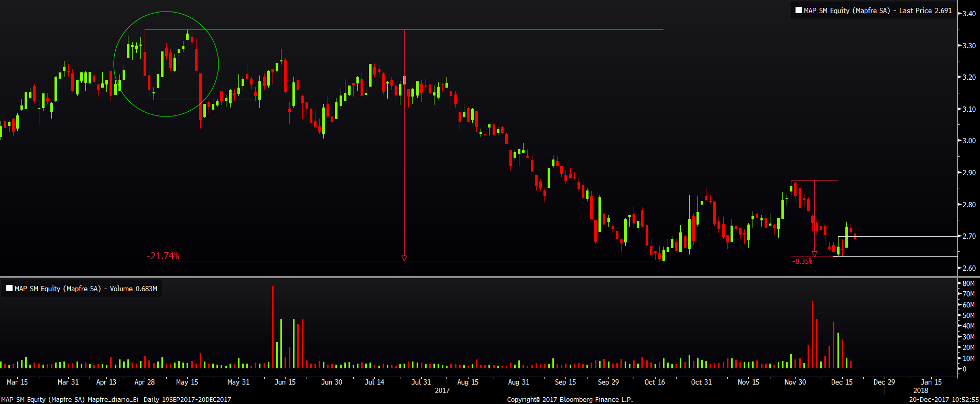Click the 3.00 price axis label

point(969,141)
